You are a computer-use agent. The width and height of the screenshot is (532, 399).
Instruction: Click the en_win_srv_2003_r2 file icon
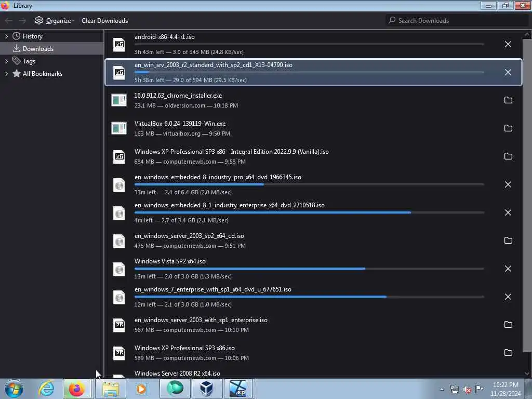(x=119, y=73)
